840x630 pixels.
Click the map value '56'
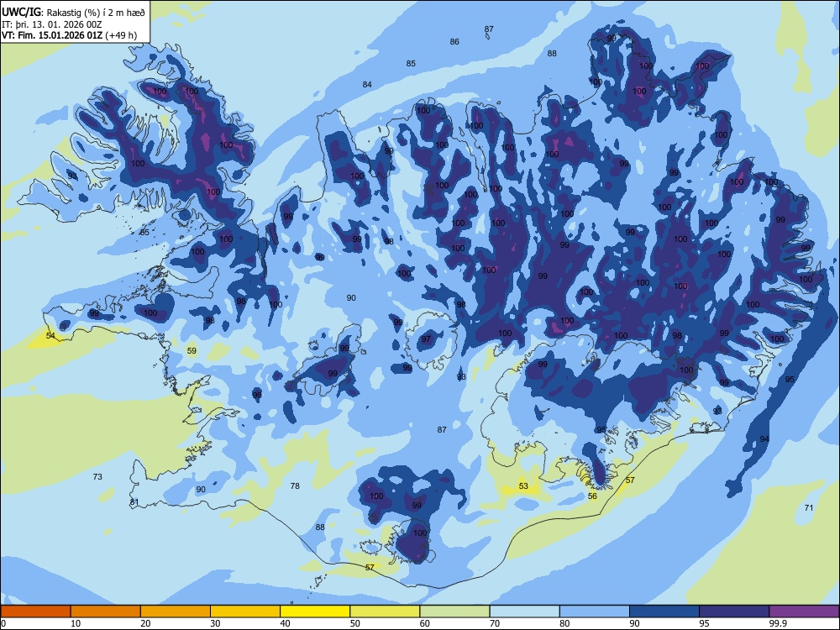592,496
